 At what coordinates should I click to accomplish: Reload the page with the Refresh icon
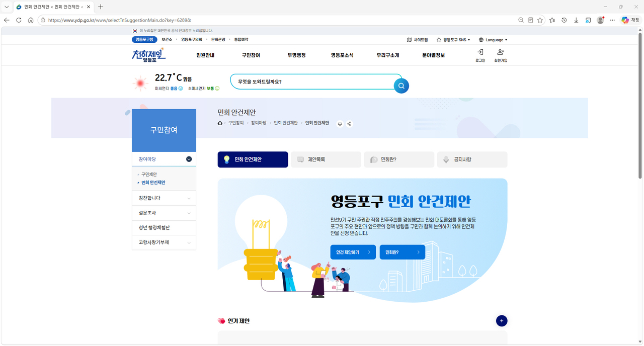[x=19, y=20]
